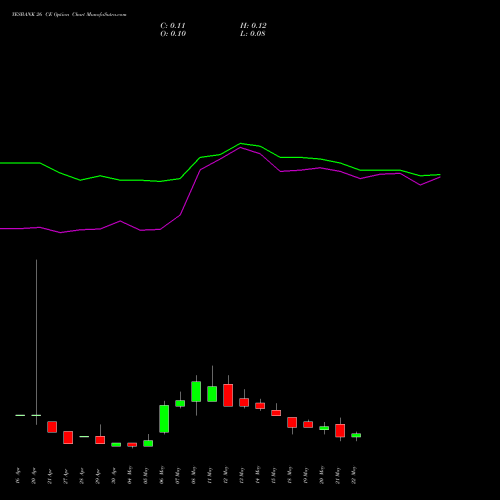
Task: Click the last green candle above 22 May
Action: [x=356, y=435]
